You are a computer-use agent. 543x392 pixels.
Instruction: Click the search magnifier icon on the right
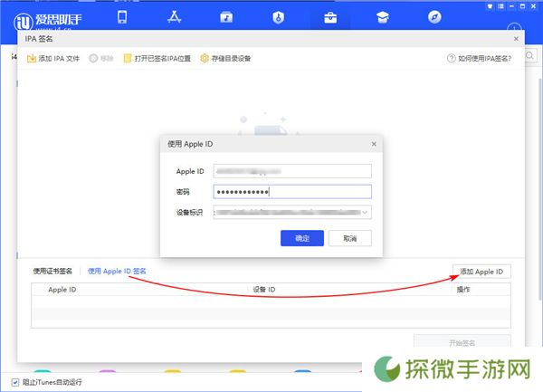(529, 56)
